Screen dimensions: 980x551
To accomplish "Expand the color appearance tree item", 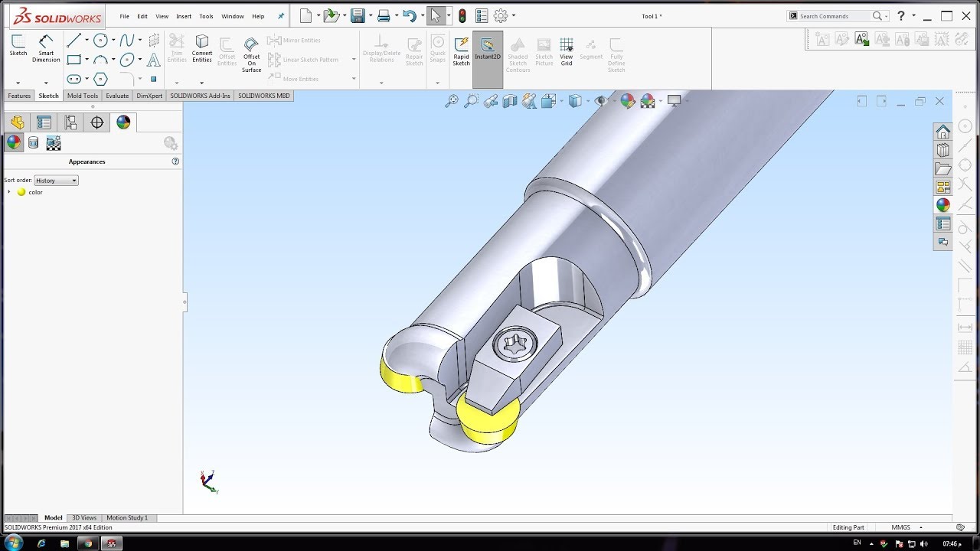I will pos(9,192).
